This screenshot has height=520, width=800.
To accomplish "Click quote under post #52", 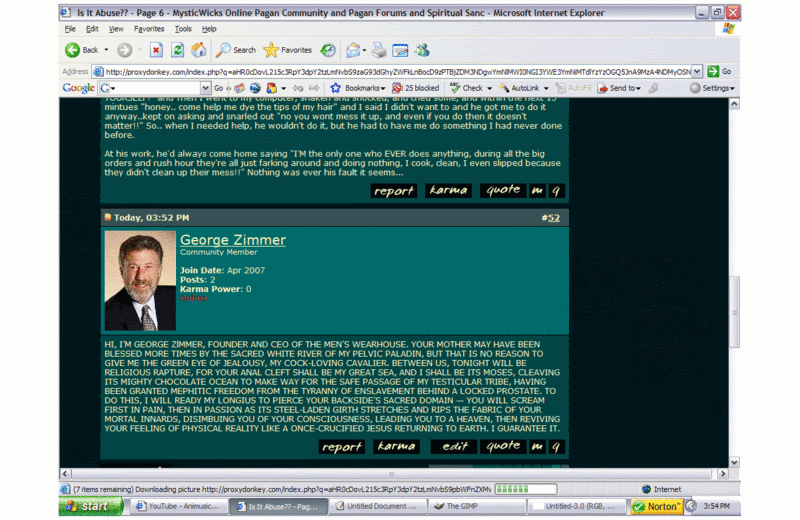I will (x=503, y=447).
